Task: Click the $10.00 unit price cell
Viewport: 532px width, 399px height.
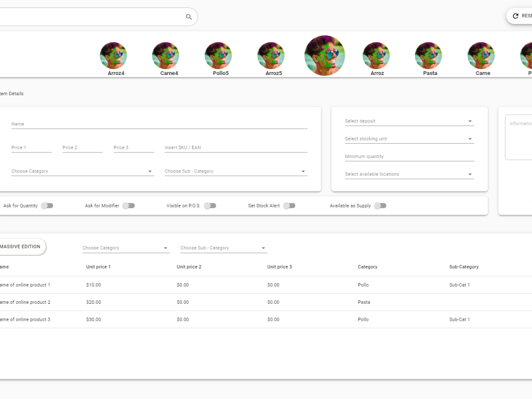Action: (x=94, y=285)
